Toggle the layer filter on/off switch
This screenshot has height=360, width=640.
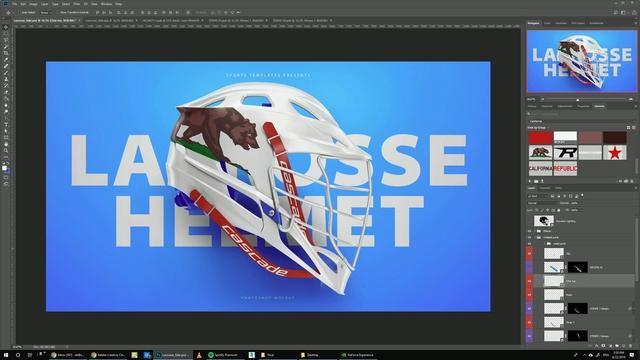coord(582,195)
